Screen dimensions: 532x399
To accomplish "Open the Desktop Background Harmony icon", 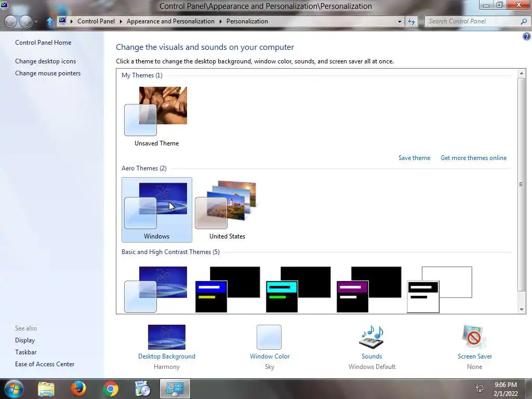I will [x=167, y=337].
